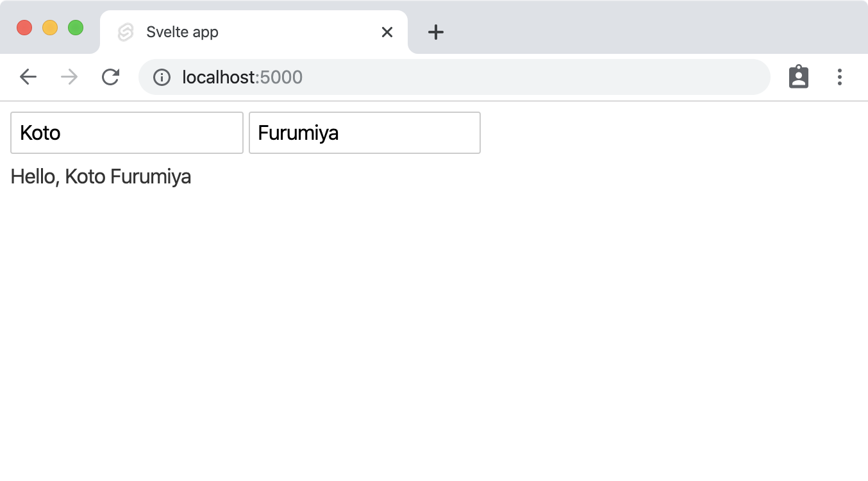View site information icon in address bar

(162, 78)
